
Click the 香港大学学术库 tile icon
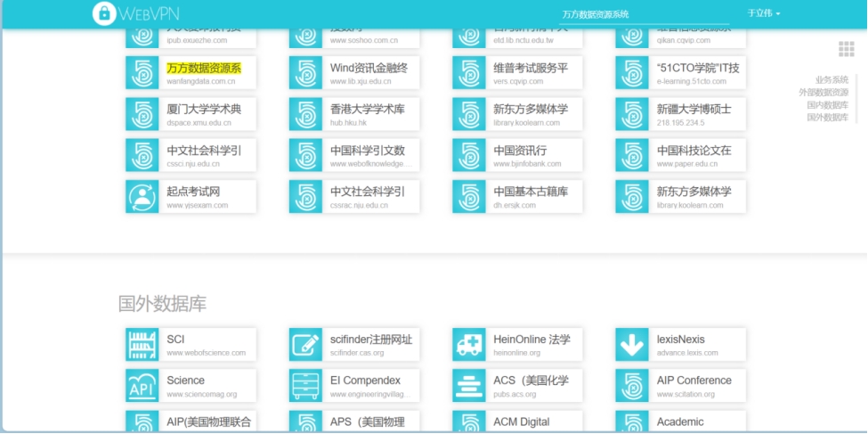coord(305,114)
